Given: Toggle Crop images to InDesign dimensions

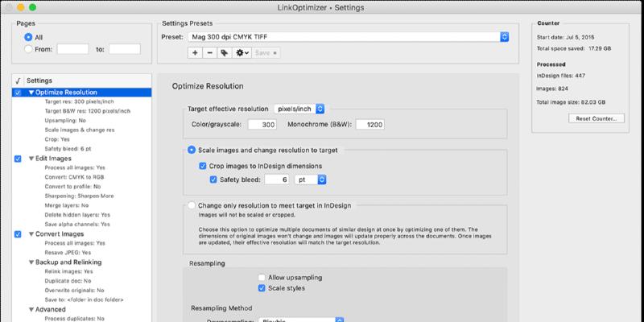Looking at the screenshot, I should 203,167.
